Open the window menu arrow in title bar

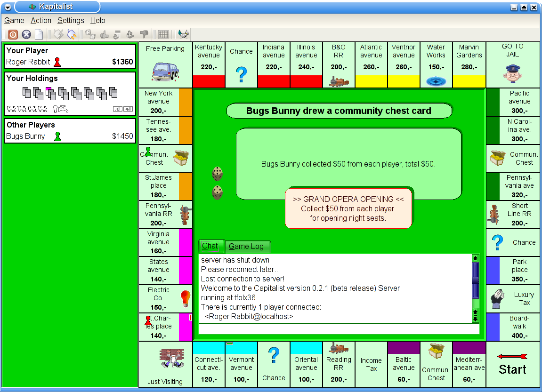7,7
